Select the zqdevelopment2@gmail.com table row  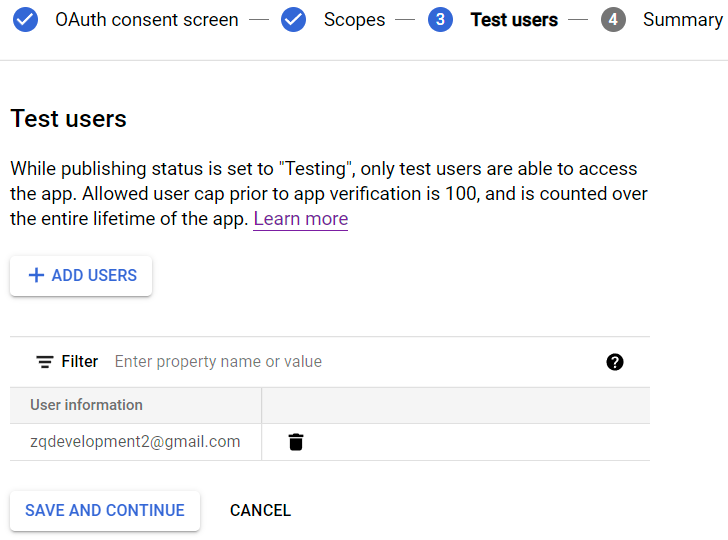(135, 442)
